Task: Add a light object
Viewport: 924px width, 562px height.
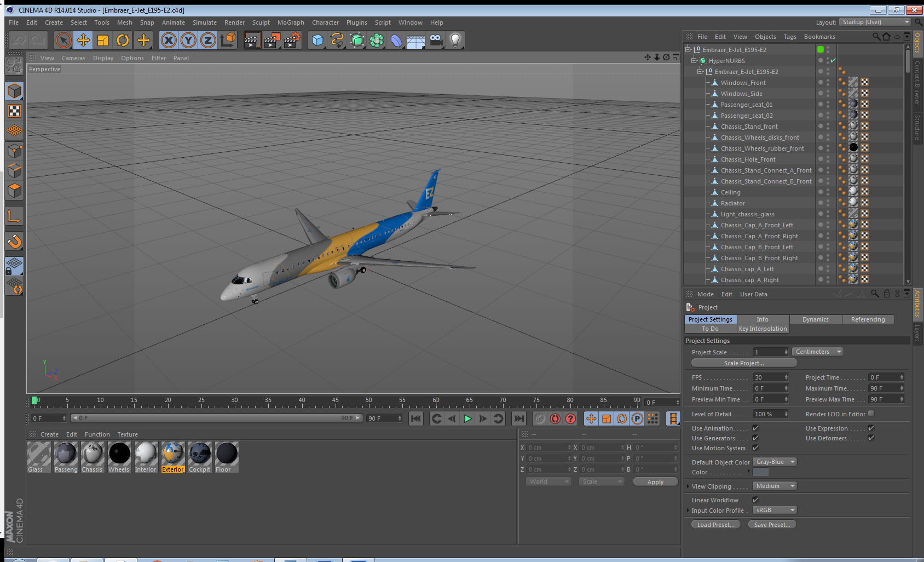Action: (455, 40)
